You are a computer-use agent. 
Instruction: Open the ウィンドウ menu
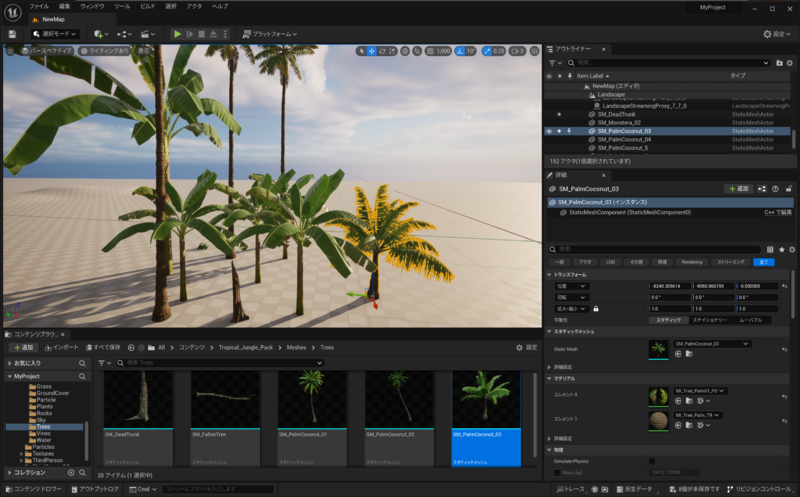[x=92, y=6]
